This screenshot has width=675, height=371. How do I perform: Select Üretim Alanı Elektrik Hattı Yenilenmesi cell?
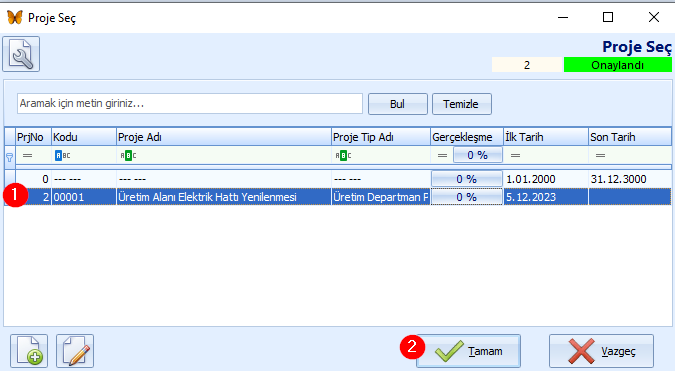[x=224, y=197]
